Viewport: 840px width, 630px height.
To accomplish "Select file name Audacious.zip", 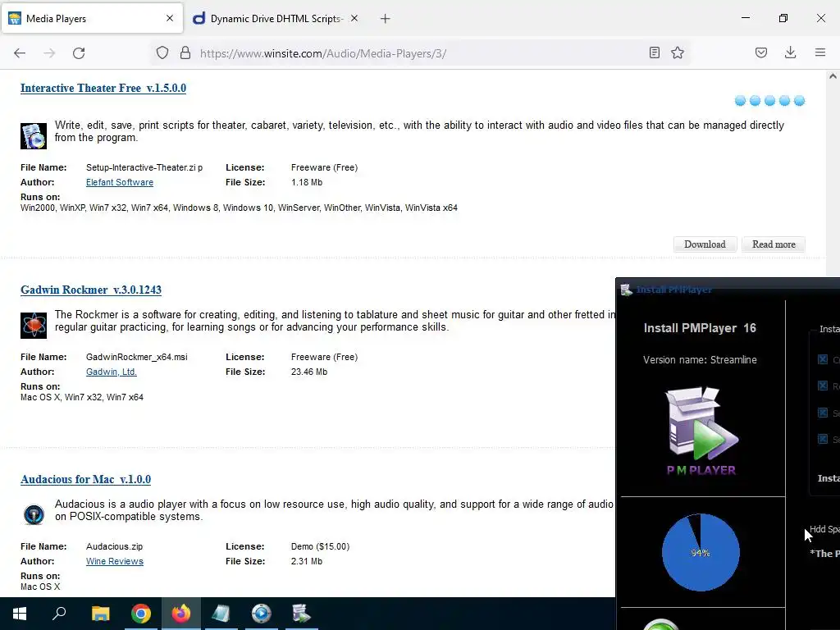I will click(115, 546).
